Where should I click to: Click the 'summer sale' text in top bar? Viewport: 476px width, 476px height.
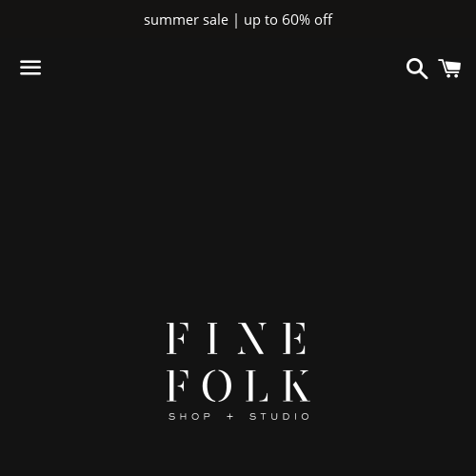(x=186, y=20)
